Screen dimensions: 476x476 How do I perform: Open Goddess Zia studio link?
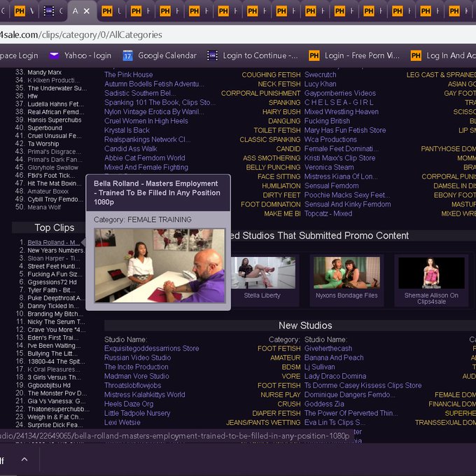324,404
